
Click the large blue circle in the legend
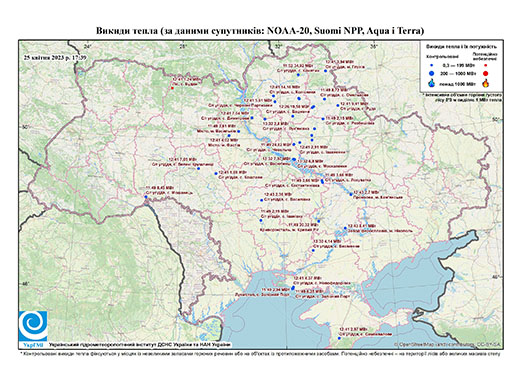click(x=432, y=73)
